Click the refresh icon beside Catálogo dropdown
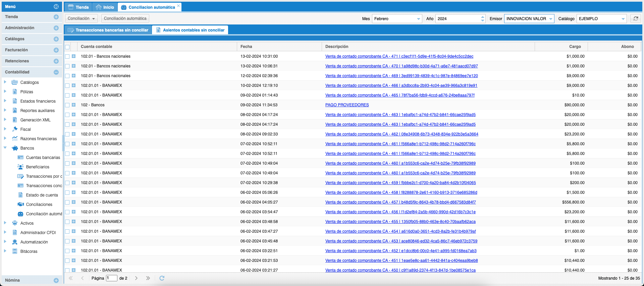Screen dimensions: 644x286 [x=635, y=19]
